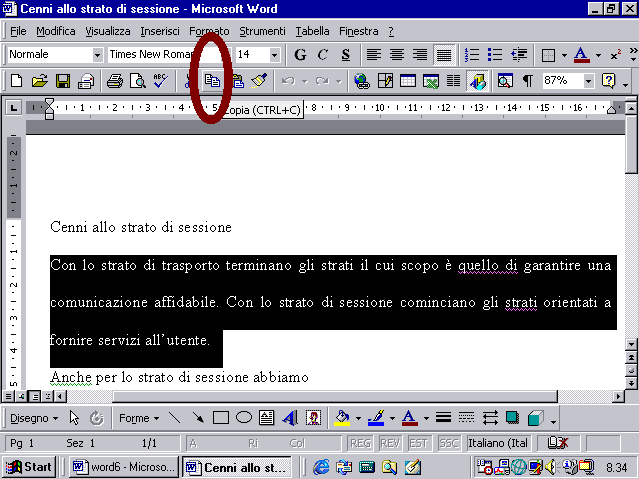Open the font size 14 dropdown
Screen dimensions: 639x479
[275, 55]
